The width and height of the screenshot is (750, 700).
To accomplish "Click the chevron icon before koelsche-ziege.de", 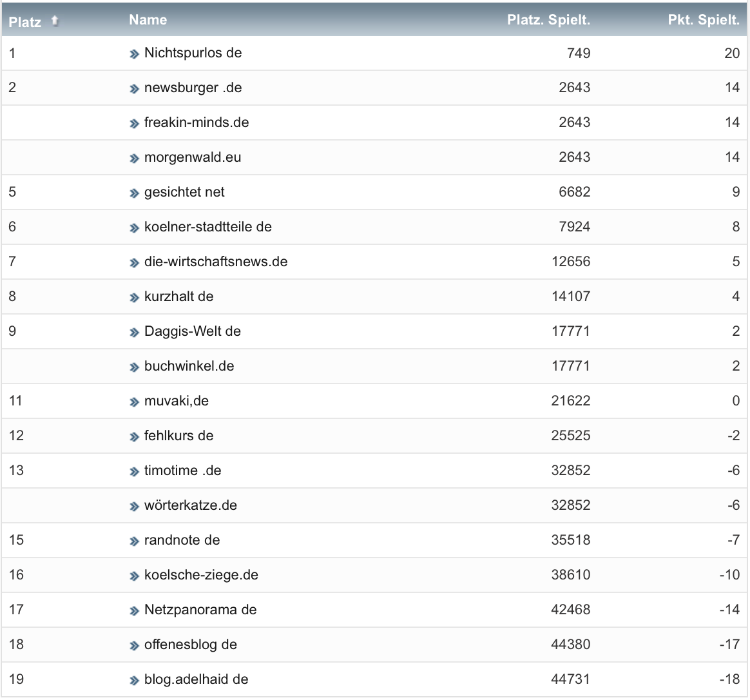I will [134, 576].
